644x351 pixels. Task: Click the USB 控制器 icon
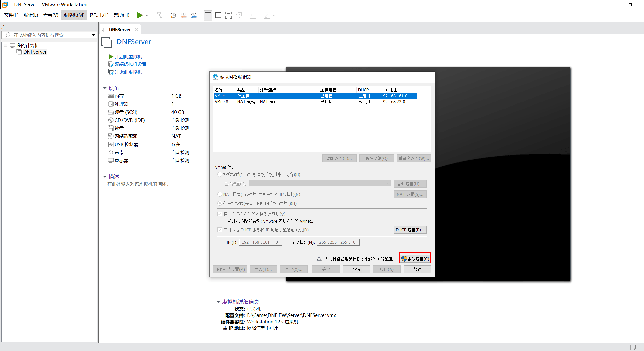[x=111, y=144]
